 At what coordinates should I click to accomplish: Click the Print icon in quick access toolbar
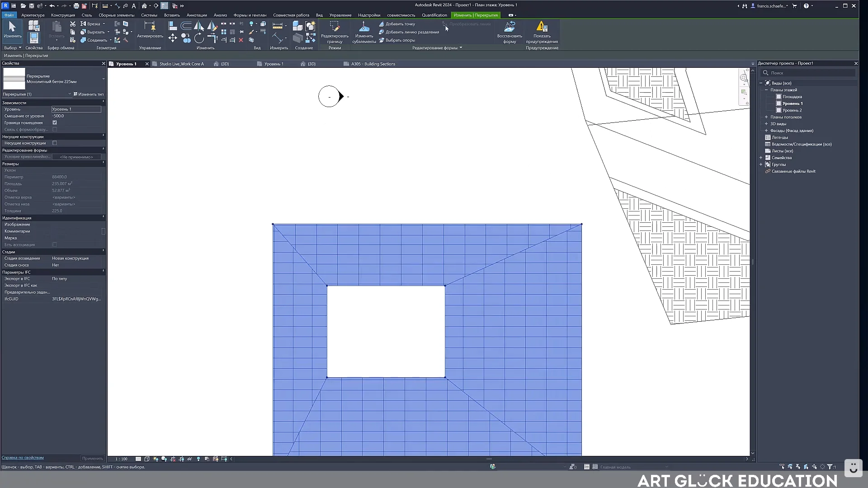(x=76, y=6)
